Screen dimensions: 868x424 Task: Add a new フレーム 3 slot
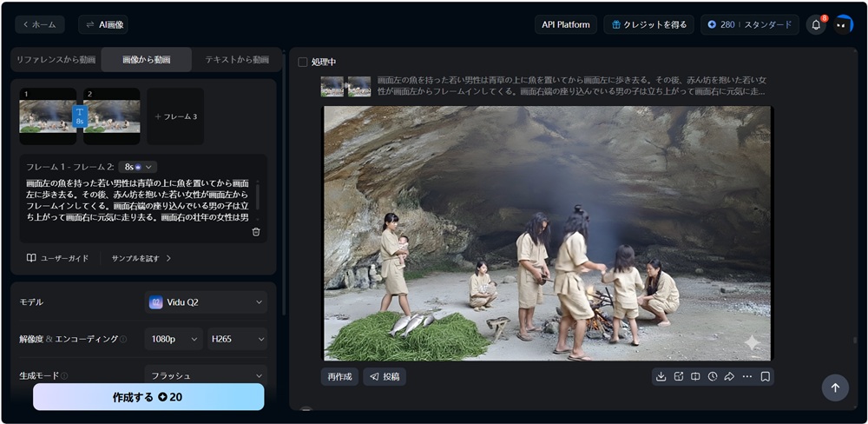coord(175,116)
